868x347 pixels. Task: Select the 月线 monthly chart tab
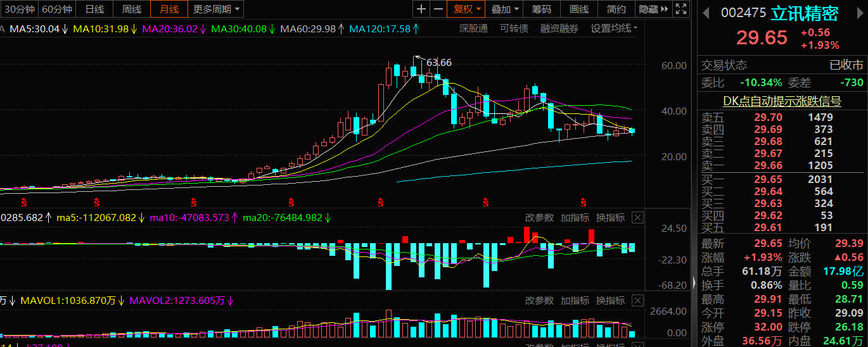169,9
